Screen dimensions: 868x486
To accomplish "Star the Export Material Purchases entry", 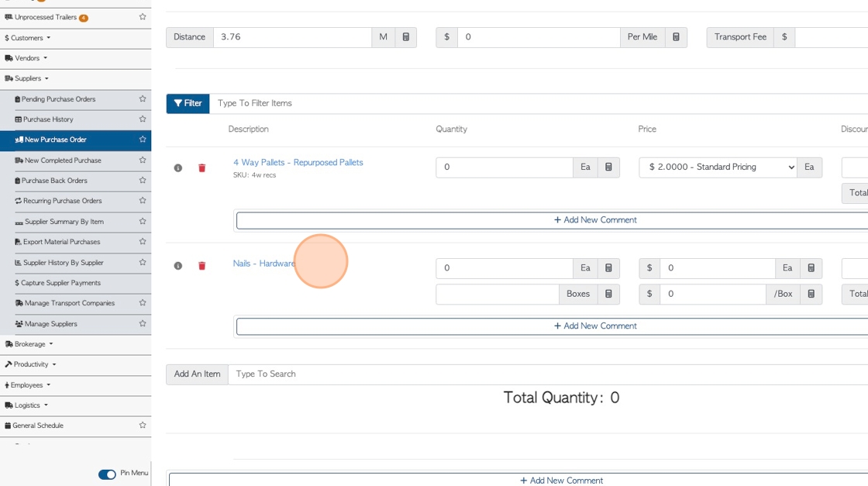I will click(143, 241).
